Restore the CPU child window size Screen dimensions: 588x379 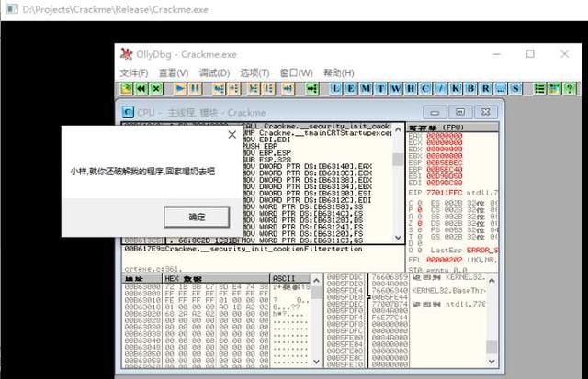tap(460, 111)
